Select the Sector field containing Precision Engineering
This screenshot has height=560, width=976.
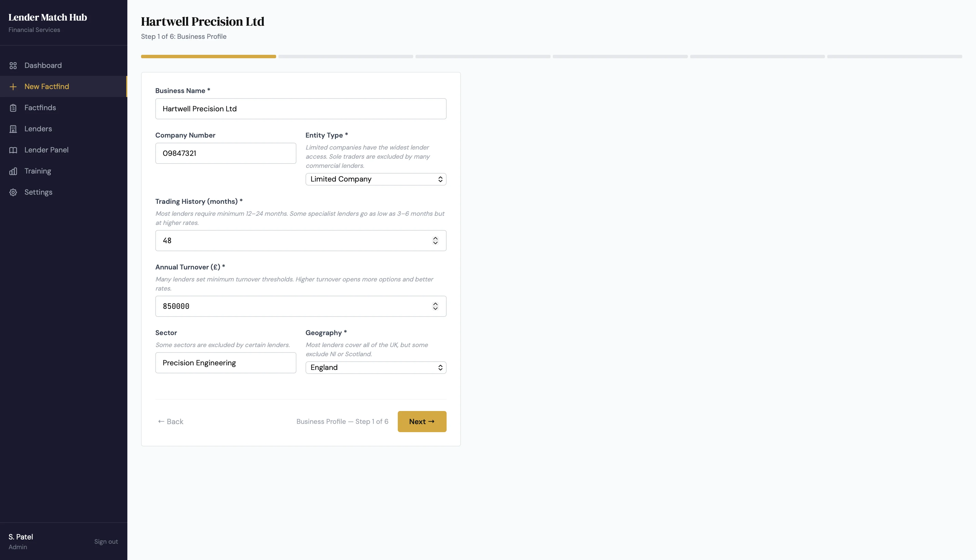click(x=225, y=363)
